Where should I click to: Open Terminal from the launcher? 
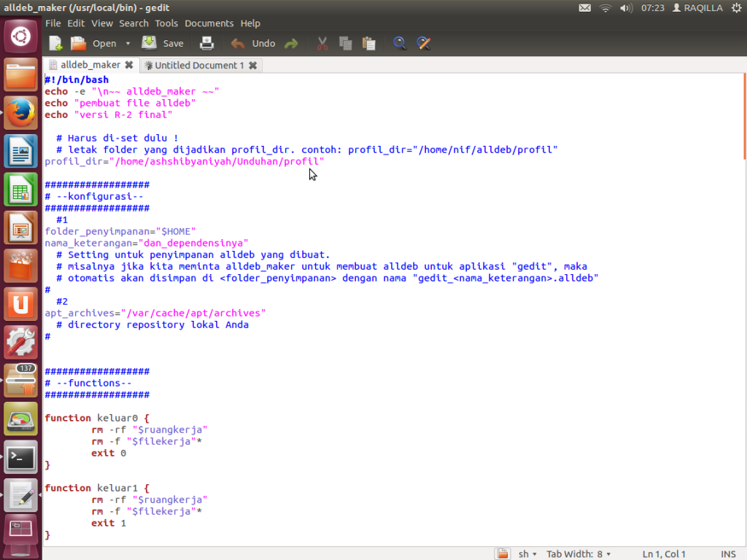(20, 457)
